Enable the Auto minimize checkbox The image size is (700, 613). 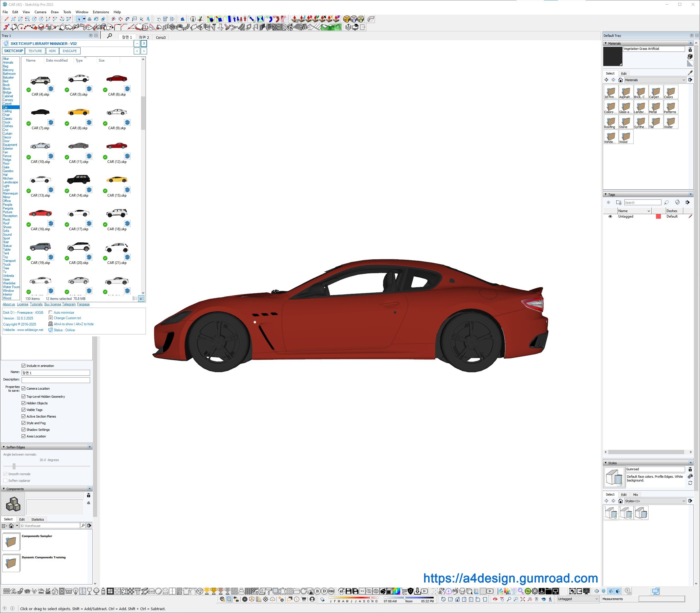coord(50,312)
